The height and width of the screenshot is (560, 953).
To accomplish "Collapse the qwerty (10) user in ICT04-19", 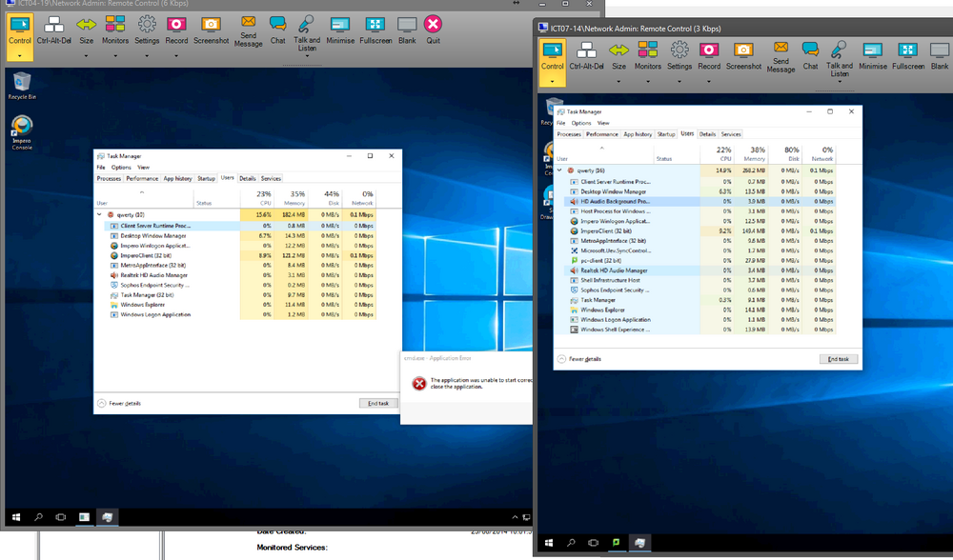I will tap(100, 214).
